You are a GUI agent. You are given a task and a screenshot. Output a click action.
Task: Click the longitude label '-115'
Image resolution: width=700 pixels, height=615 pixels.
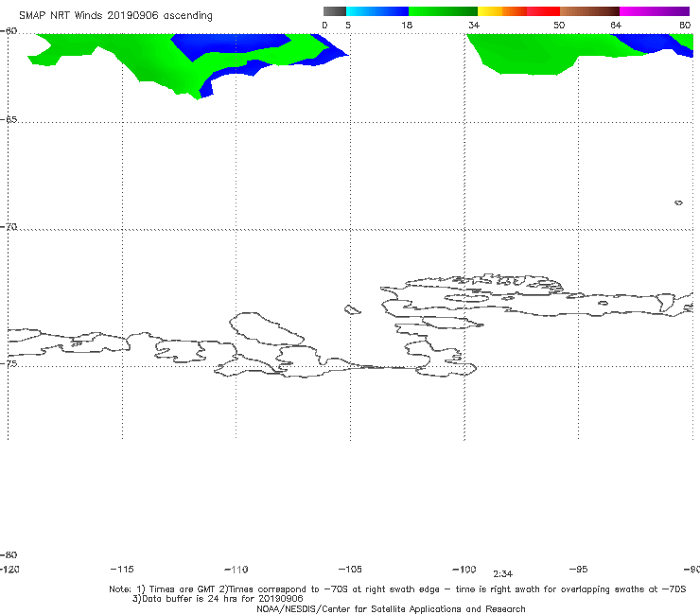[122, 569]
